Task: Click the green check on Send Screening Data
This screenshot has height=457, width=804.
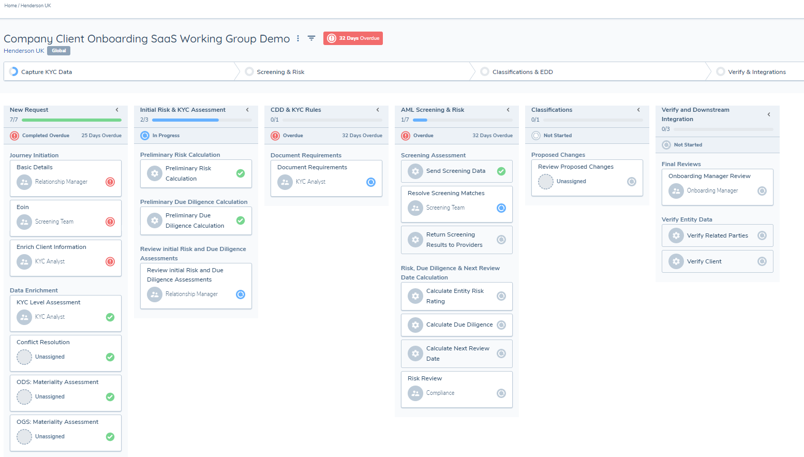Action: 501,171
